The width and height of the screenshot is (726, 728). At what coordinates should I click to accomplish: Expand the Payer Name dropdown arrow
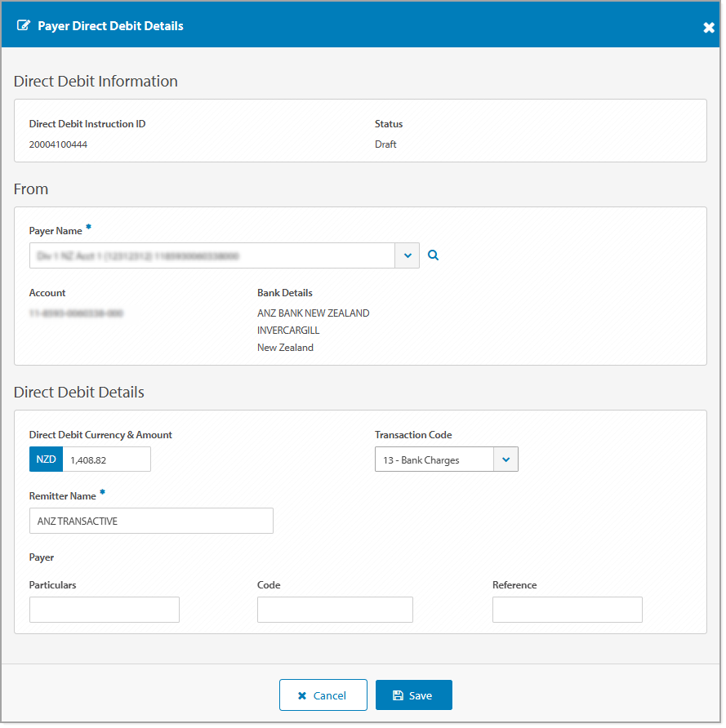click(407, 255)
